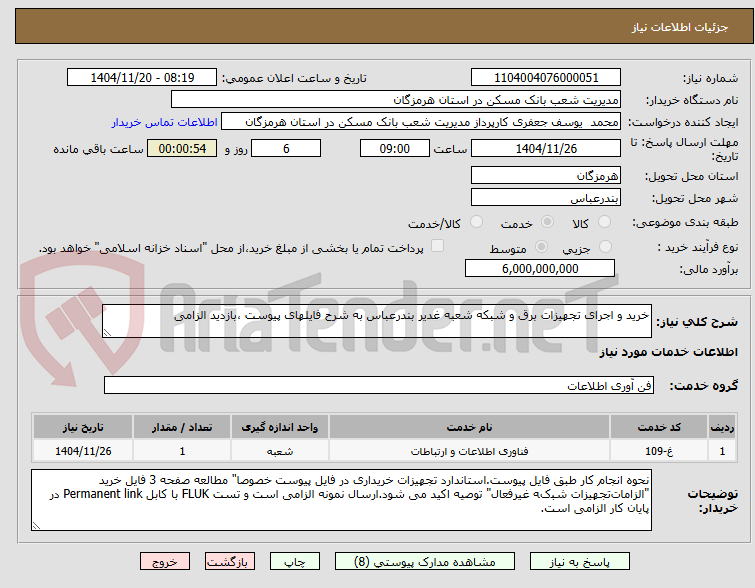Click the کد خدمت column header
Viewport: 755px width, 588px height.
659,427
